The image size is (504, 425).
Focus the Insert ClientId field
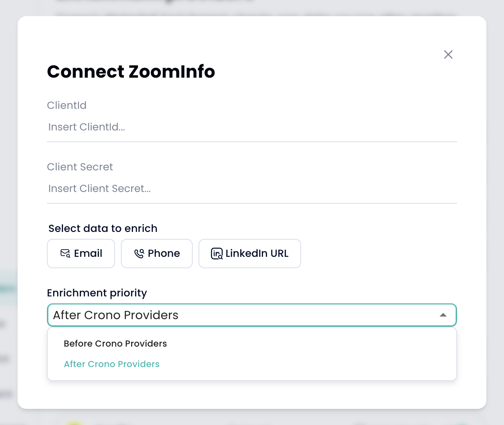251,127
